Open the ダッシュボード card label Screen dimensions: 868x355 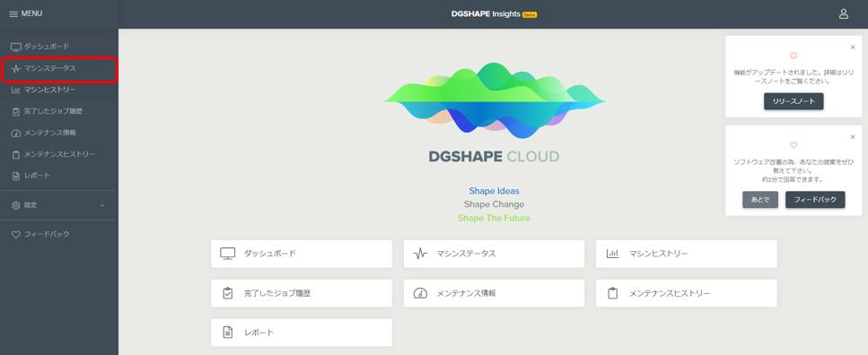(x=270, y=254)
